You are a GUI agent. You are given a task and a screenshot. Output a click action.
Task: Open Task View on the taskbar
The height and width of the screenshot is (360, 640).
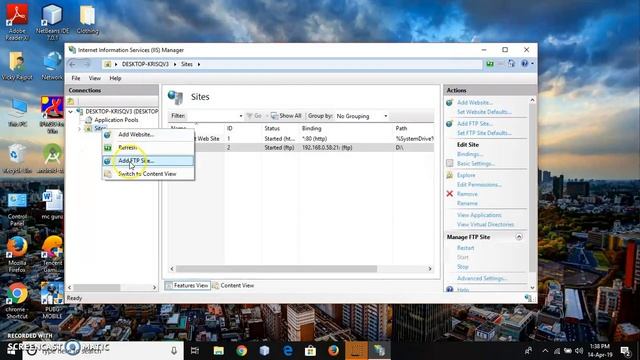click(x=195, y=351)
